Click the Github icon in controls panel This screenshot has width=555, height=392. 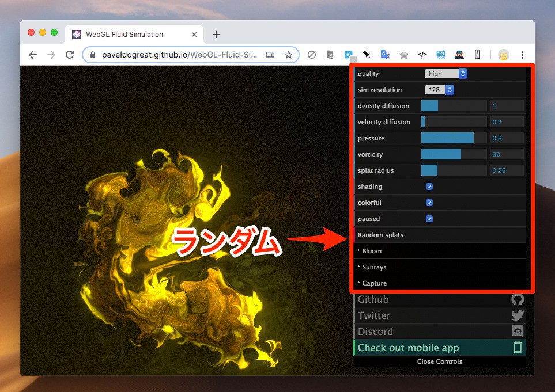click(x=517, y=299)
